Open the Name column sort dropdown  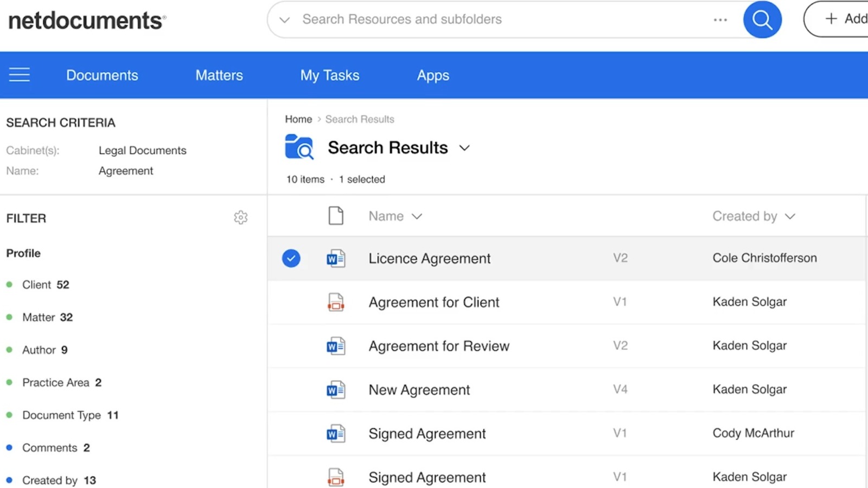coord(417,216)
